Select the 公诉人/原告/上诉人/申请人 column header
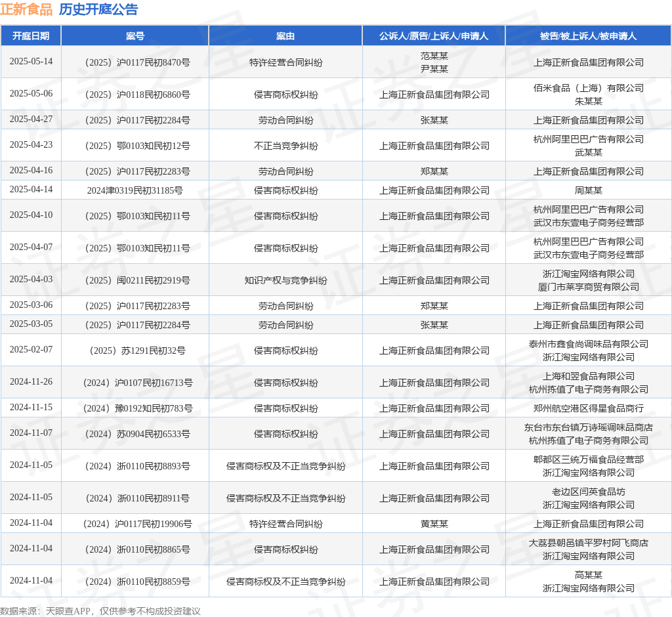 [x=434, y=36]
